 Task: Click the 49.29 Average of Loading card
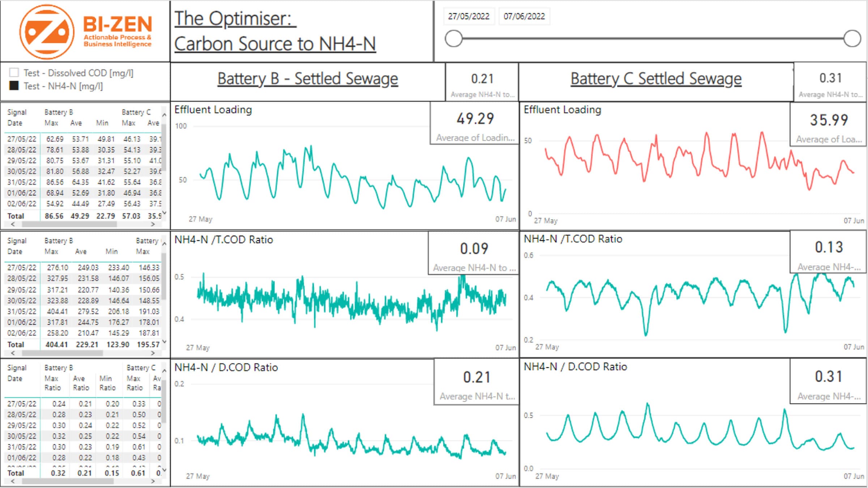[475, 124]
